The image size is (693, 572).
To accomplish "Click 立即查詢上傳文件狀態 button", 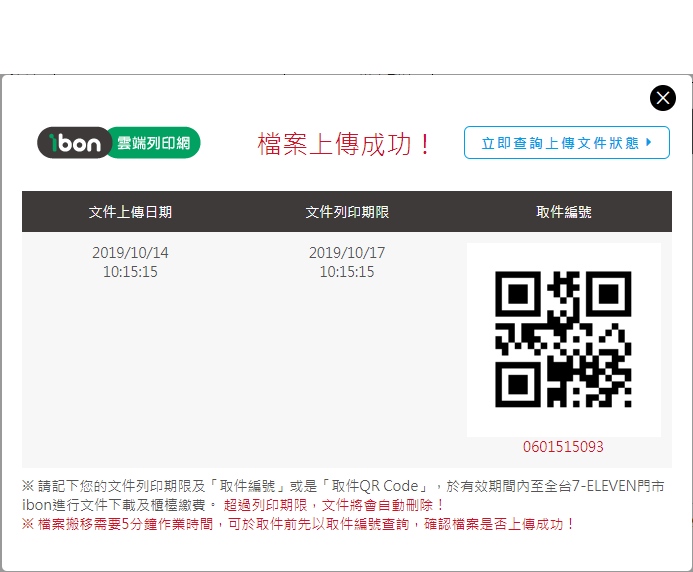I will [x=567, y=142].
